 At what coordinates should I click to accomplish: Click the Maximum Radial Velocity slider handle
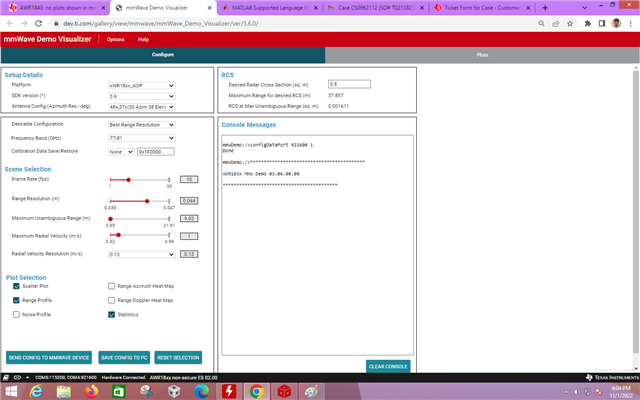coord(119,235)
